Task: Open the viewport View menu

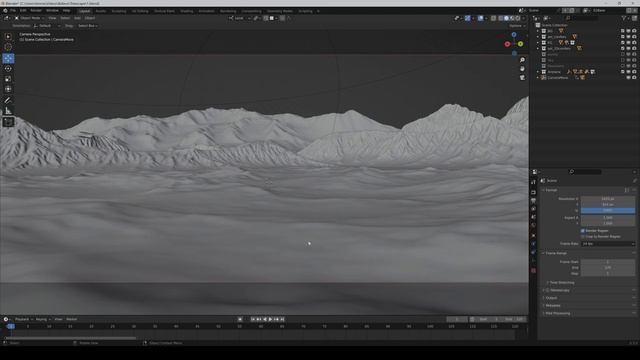Action: (52, 18)
